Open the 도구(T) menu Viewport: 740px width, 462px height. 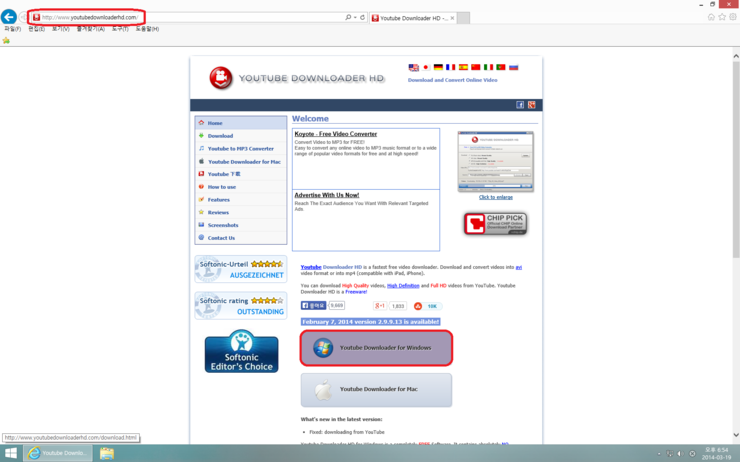tap(120, 29)
